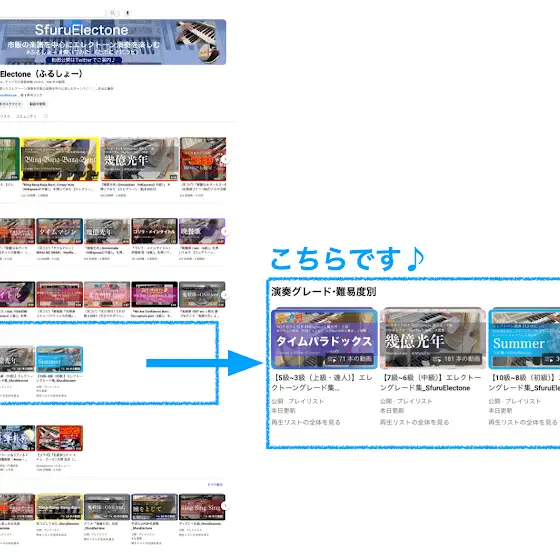The image size is (560, 560).
Task: Click the search magnifier icon at top
Action: click(112, 13)
